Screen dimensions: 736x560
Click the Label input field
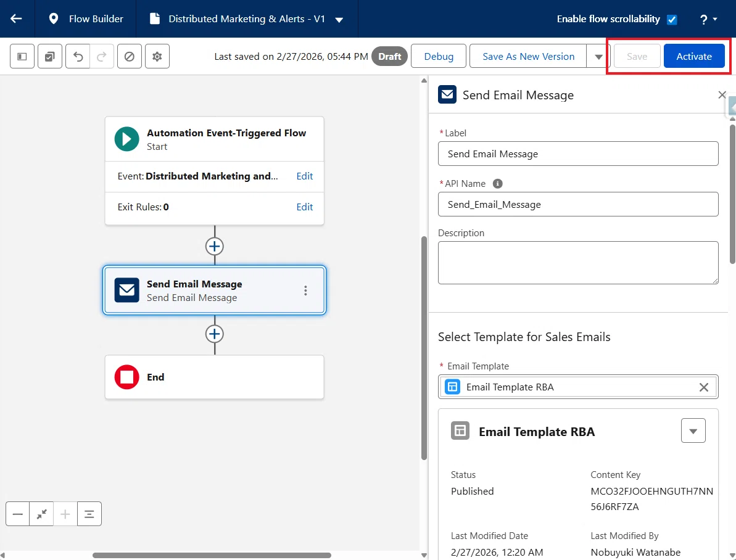[x=578, y=154]
